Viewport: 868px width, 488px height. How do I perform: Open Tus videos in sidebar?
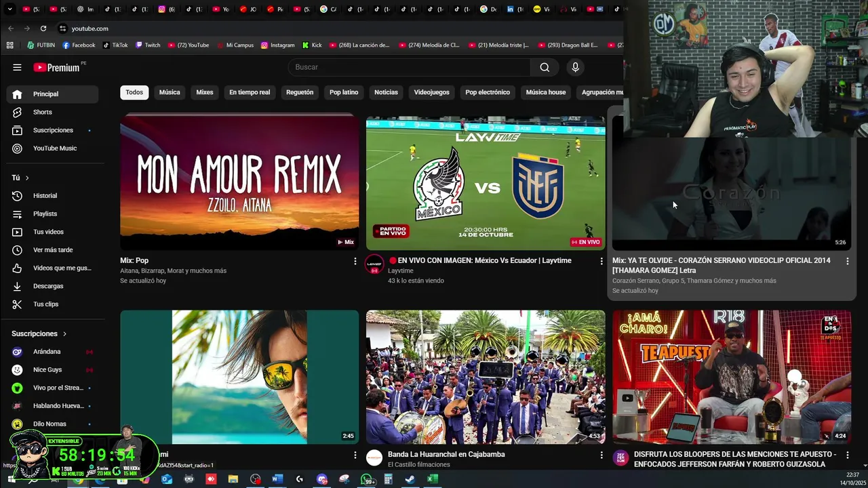53,232
